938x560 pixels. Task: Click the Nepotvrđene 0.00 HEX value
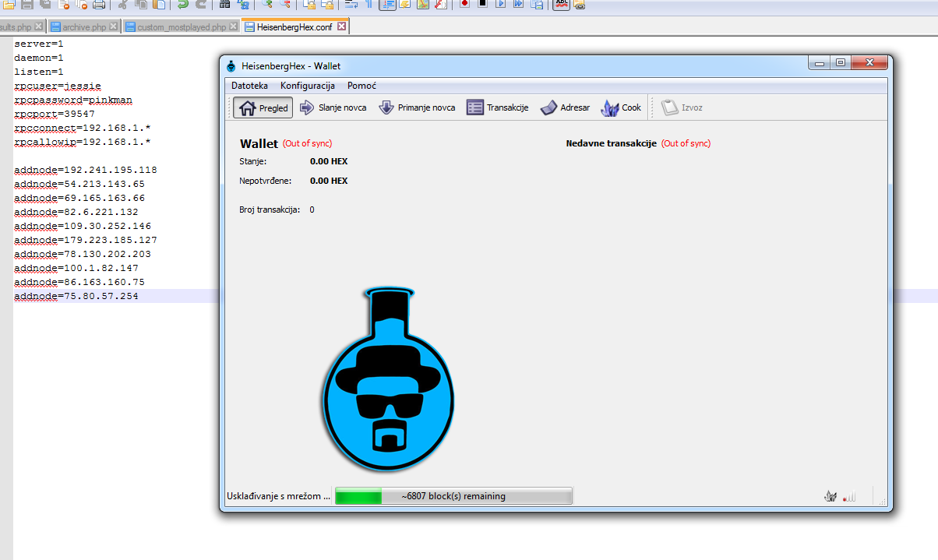click(x=329, y=181)
